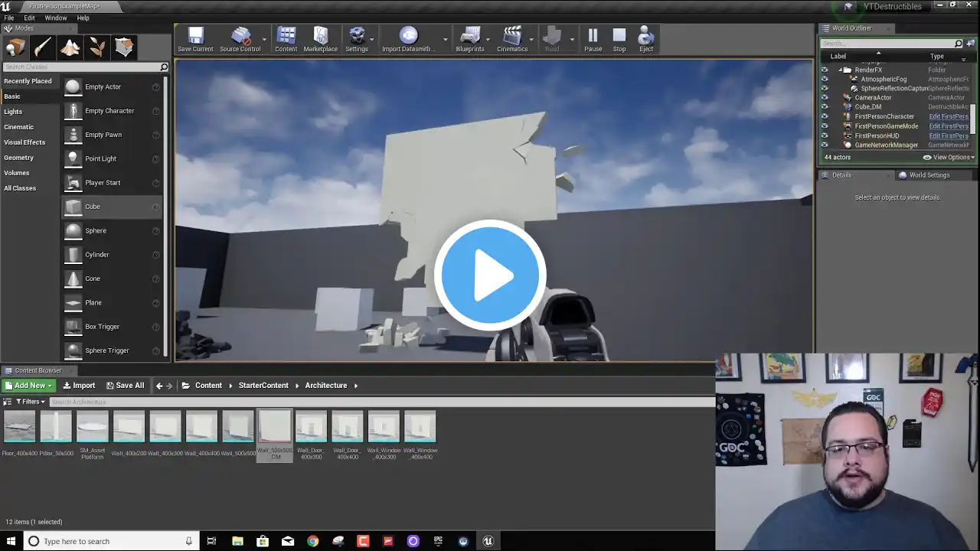Open the Window menu
This screenshot has width=980, height=551.
click(56, 18)
